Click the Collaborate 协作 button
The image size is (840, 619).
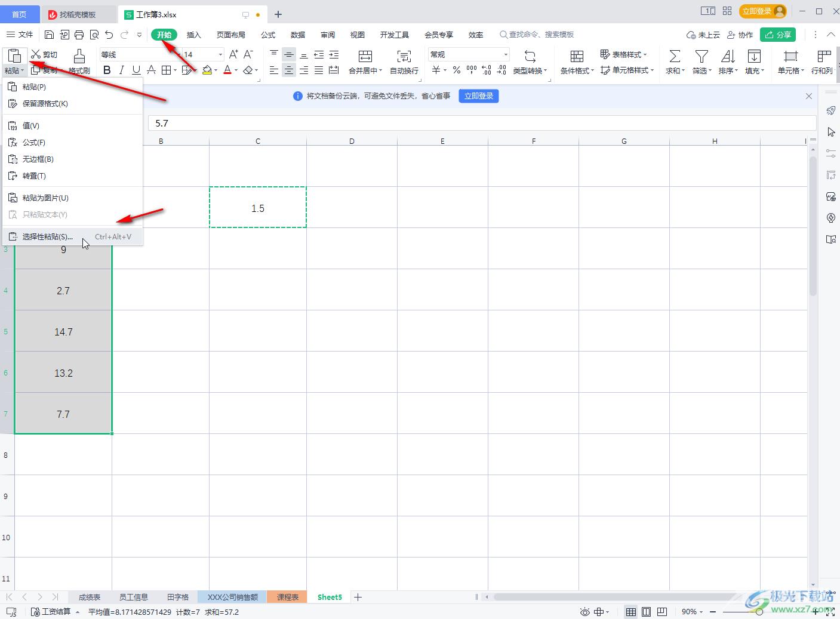[740, 35]
